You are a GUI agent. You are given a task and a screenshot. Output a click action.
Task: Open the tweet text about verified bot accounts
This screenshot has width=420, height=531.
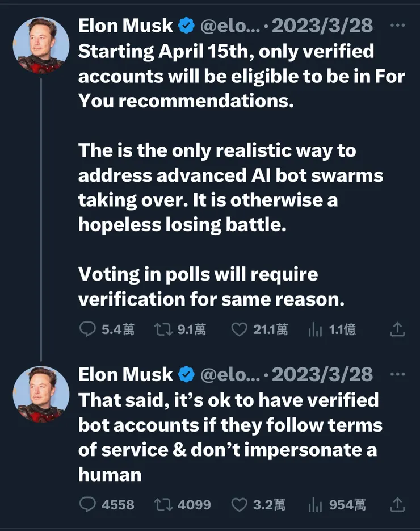click(228, 437)
